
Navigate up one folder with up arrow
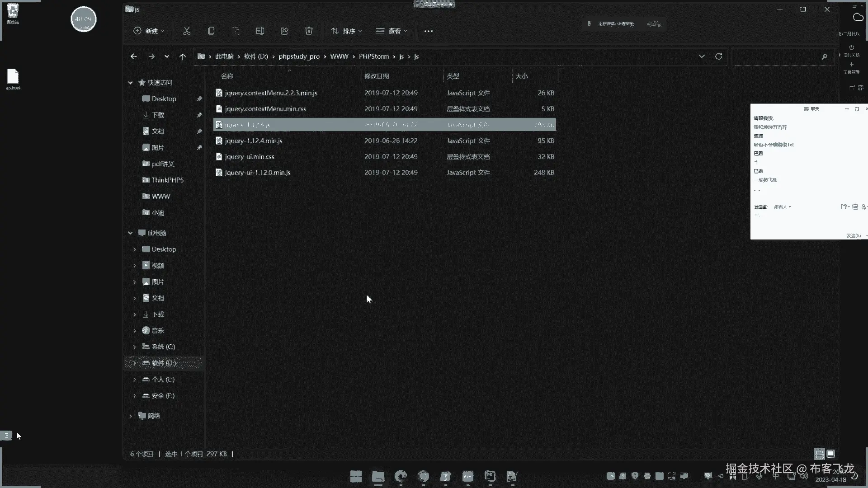coord(183,56)
